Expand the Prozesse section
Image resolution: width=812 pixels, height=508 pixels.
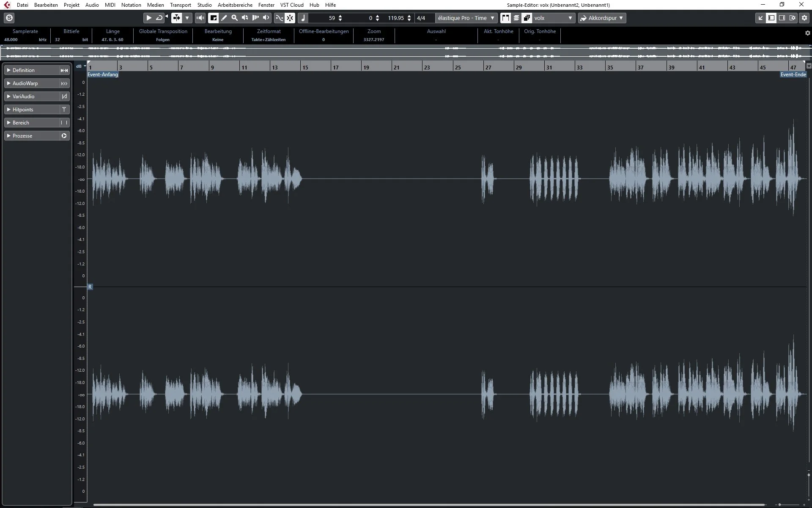pyautogui.click(x=36, y=136)
